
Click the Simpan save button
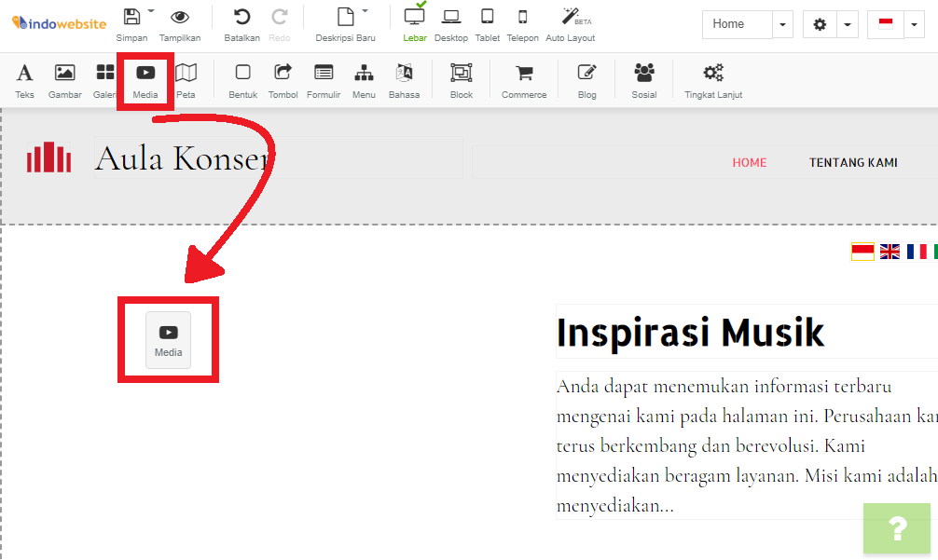point(132,24)
